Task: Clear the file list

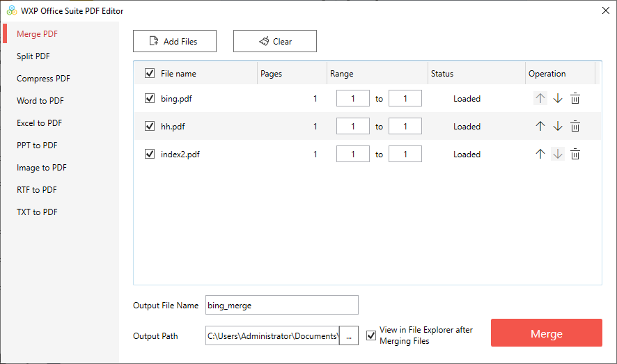Action: [274, 41]
